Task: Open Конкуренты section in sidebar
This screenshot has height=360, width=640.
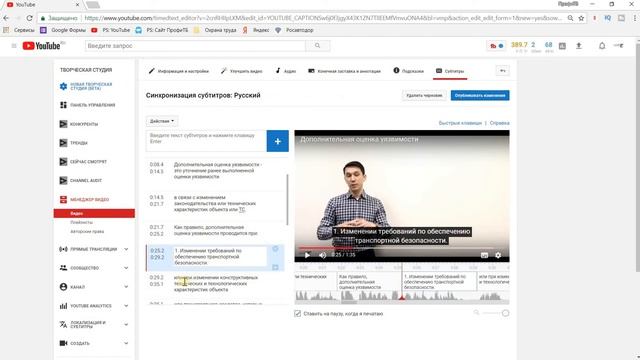Action: tap(79, 124)
